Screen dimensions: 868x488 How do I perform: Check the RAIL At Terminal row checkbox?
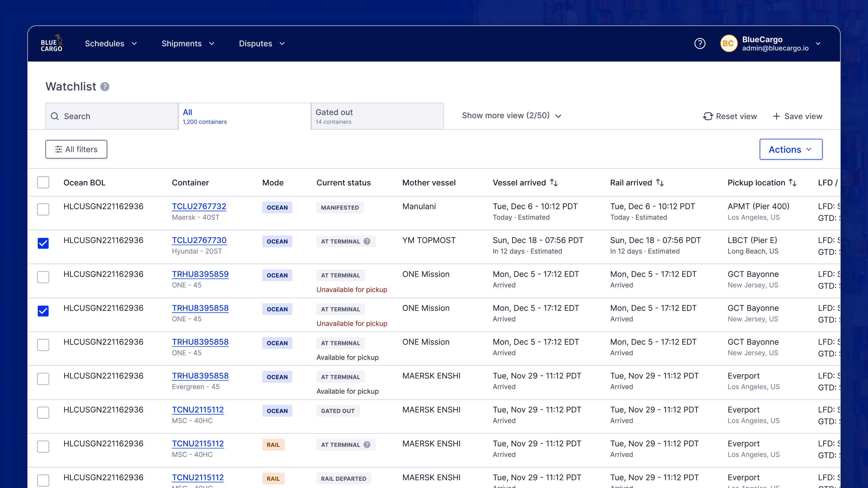coord(43,447)
